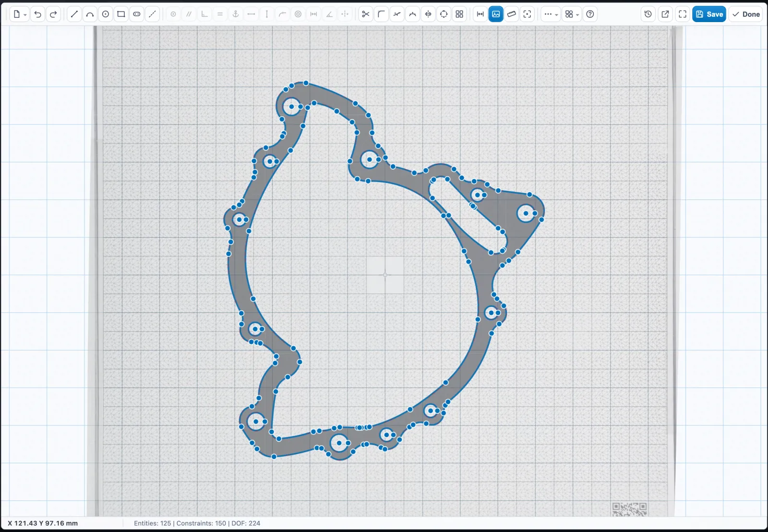
Task: Apply the distance constraint in constraint group
Action: (313, 14)
